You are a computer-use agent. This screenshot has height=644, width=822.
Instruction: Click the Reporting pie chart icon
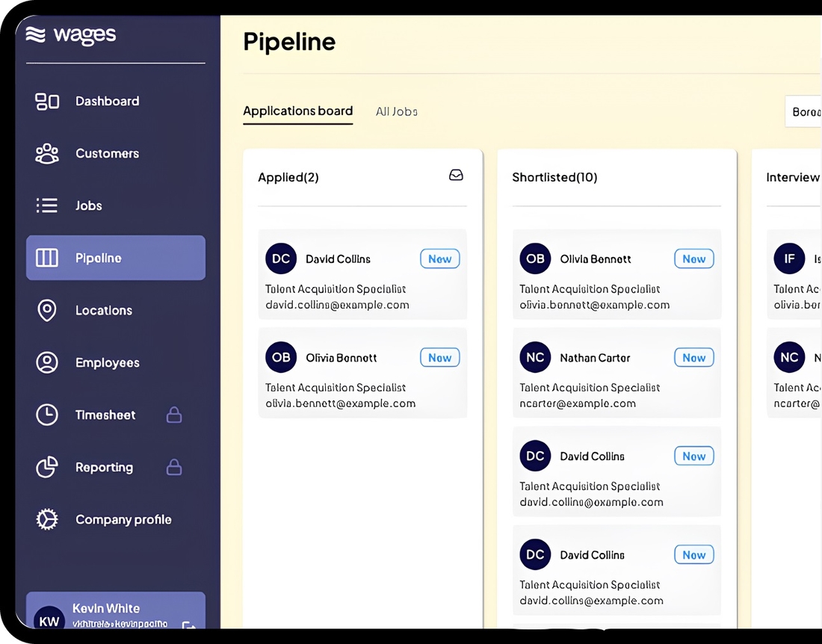pos(47,467)
